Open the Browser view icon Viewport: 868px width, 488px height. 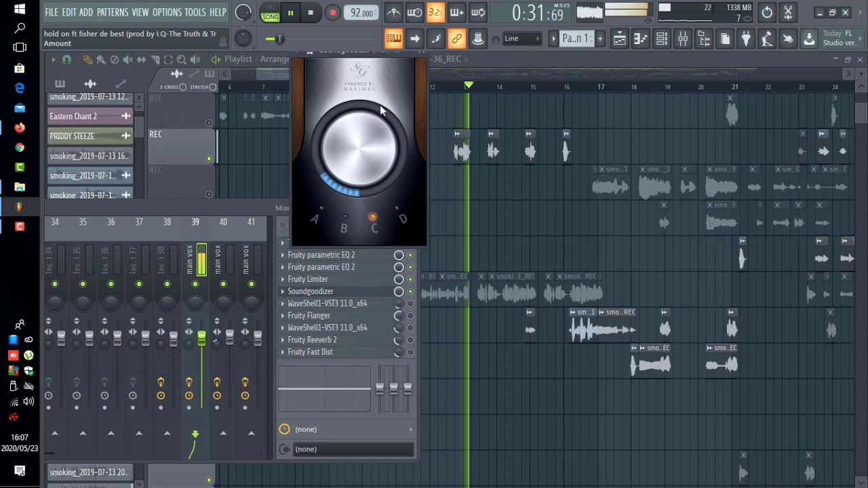(x=704, y=39)
